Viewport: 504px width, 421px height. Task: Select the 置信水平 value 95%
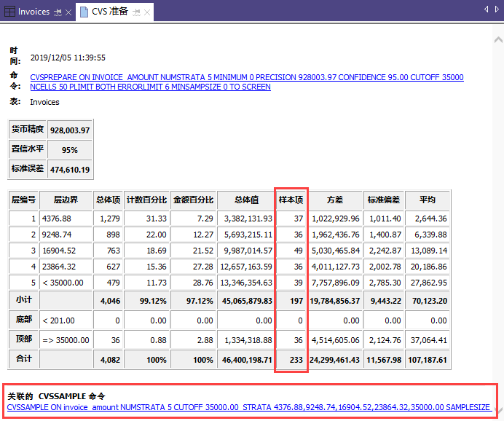(x=70, y=150)
